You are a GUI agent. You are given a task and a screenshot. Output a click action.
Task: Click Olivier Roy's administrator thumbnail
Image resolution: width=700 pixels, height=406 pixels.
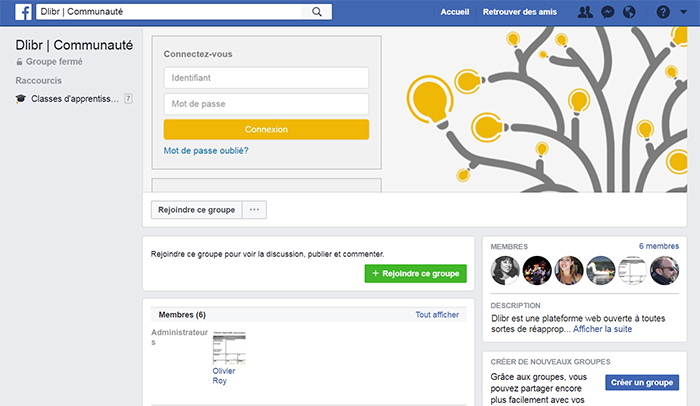pyautogui.click(x=229, y=348)
